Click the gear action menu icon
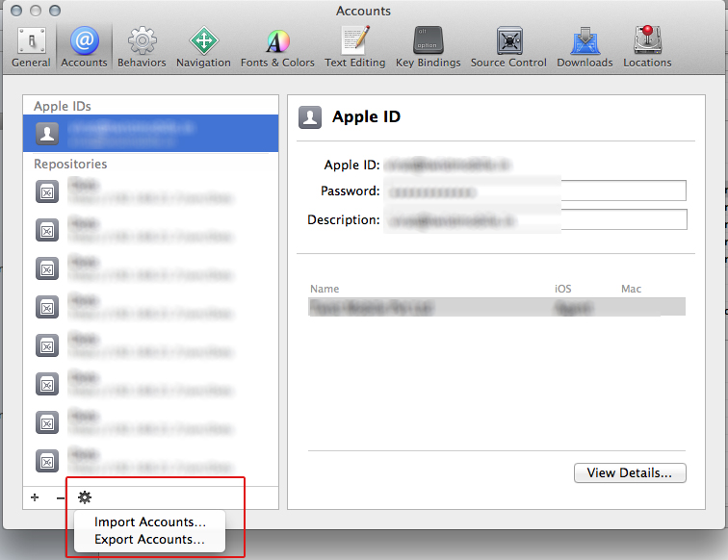The height and width of the screenshot is (560, 728). (x=85, y=497)
